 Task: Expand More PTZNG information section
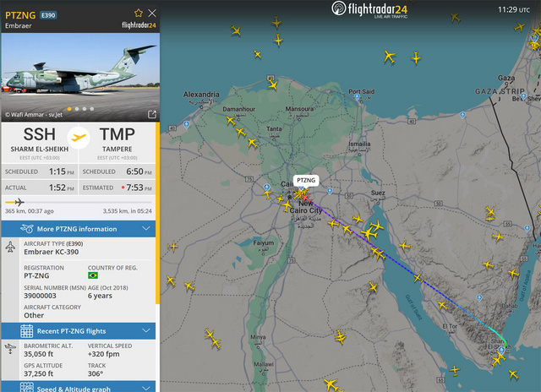point(79,229)
